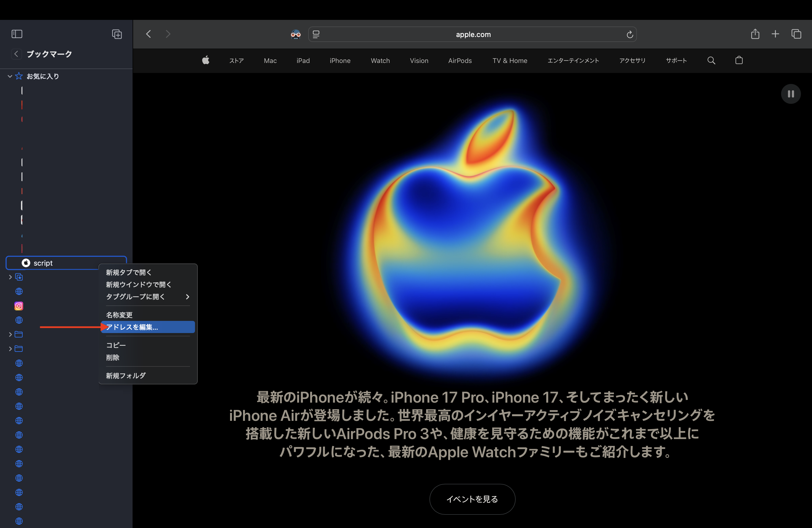812x528 pixels.
Task: Open the shopping bag icon
Action: tap(739, 61)
